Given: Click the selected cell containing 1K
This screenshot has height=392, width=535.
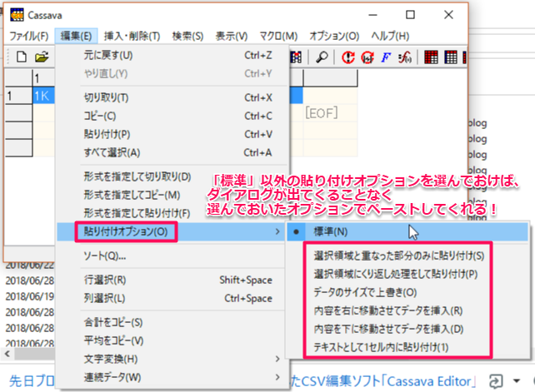Looking at the screenshot, I should (x=43, y=96).
